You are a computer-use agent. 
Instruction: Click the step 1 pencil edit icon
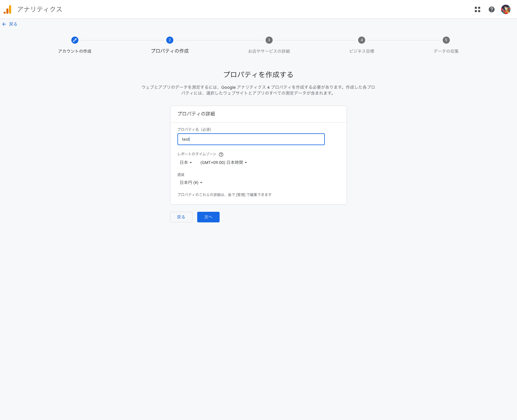pos(75,40)
